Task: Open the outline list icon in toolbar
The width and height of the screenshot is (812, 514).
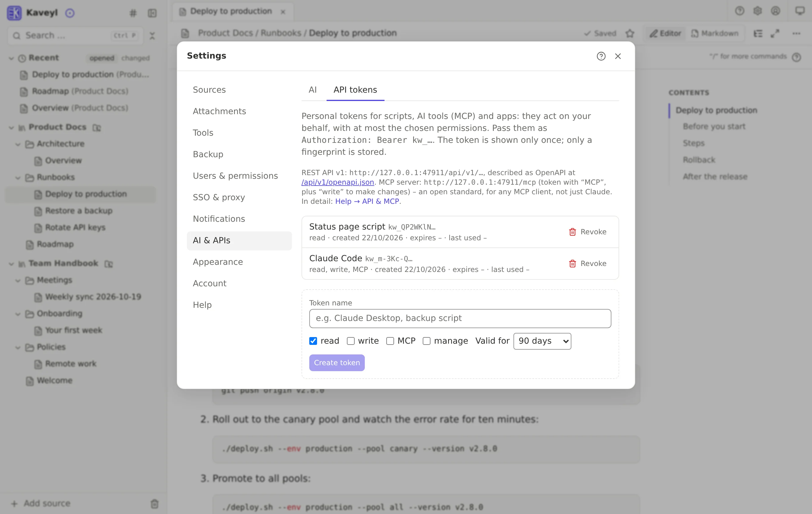Action: tap(758, 33)
